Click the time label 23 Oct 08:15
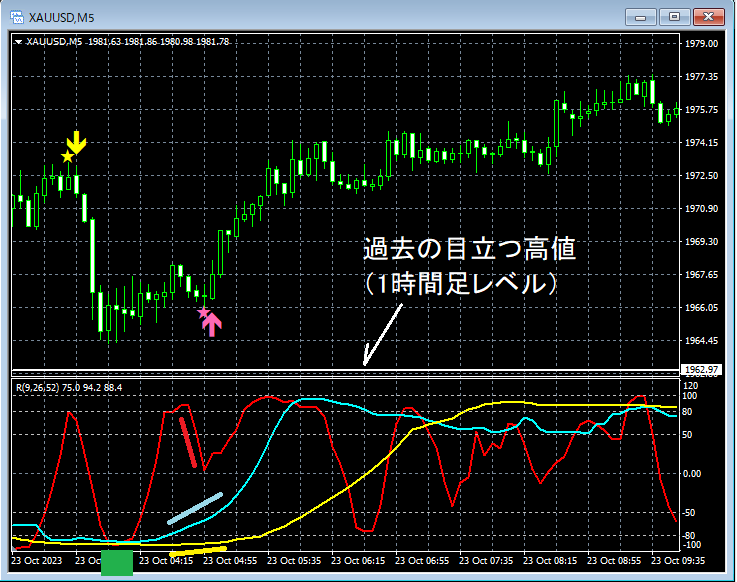This screenshot has width=737, height=582. (550, 560)
